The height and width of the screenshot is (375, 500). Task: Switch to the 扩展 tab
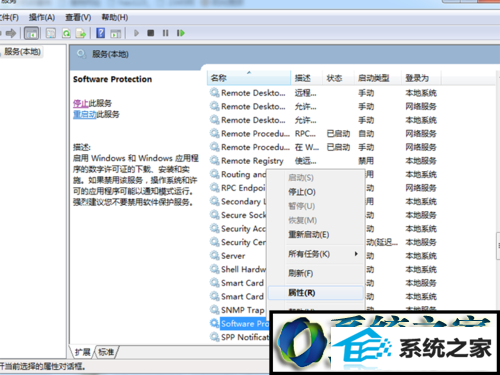point(82,352)
